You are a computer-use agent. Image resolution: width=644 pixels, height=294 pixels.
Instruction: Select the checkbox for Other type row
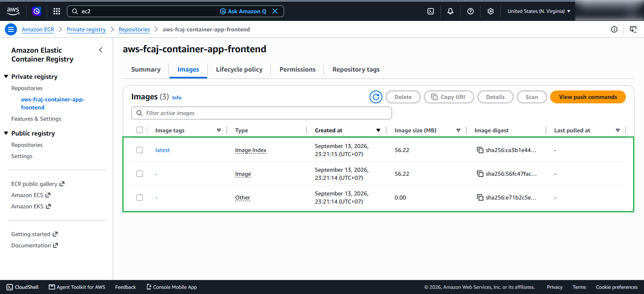(x=140, y=197)
